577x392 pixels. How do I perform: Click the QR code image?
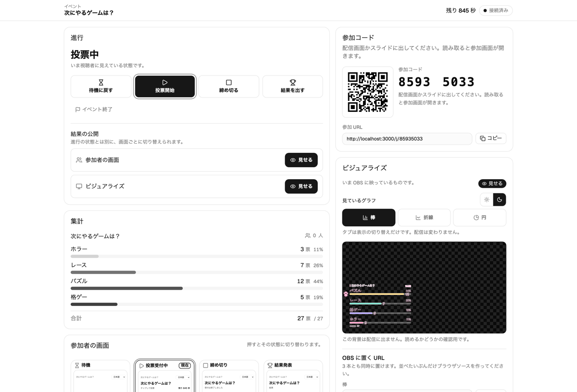(368, 92)
